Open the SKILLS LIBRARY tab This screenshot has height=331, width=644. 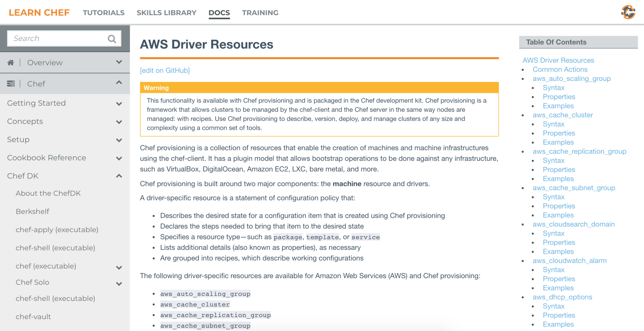click(166, 13)
